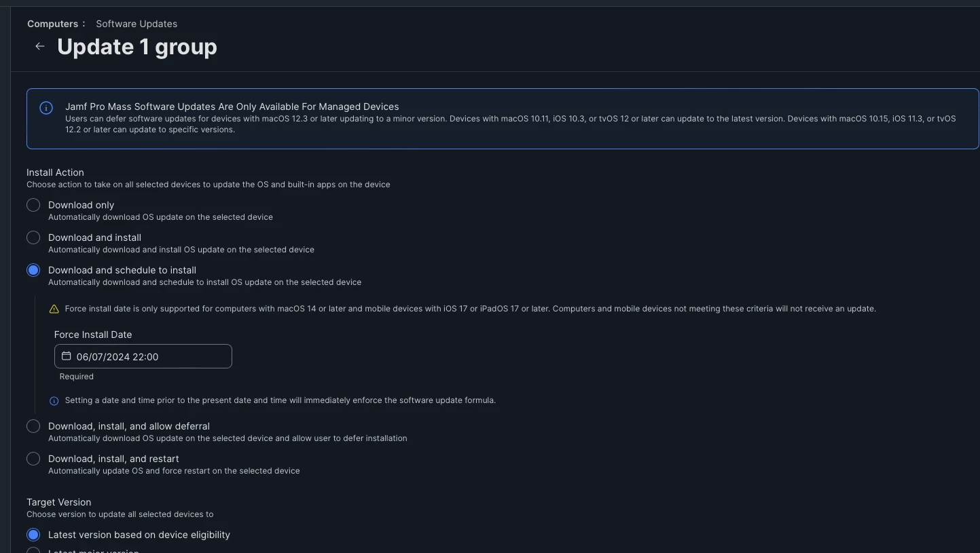Select the Download only option
The width and height of the screenshot is (980, 553).
(33, 205)
